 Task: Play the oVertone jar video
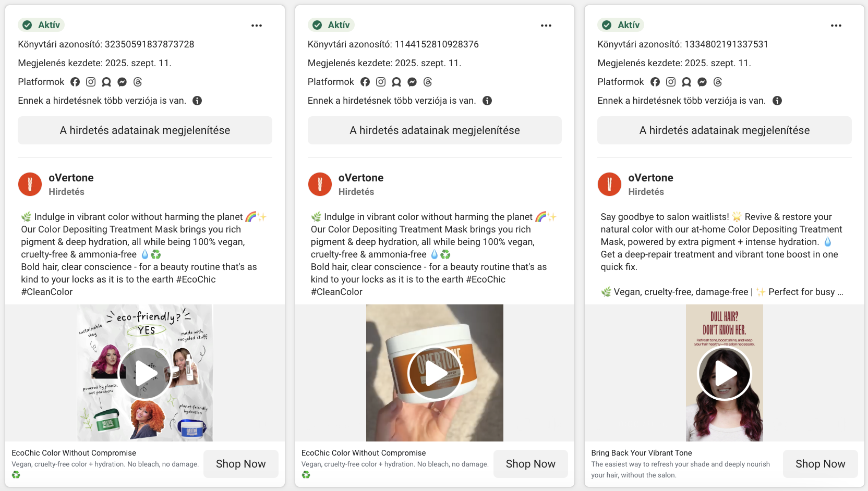tap(435, 373)
